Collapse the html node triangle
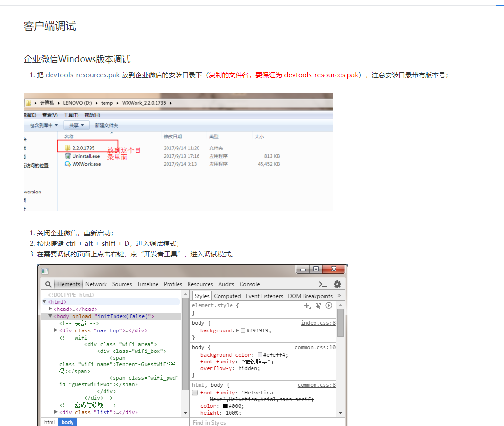The image size is (504, 426). pyautogui.click(x=44, y=302)
